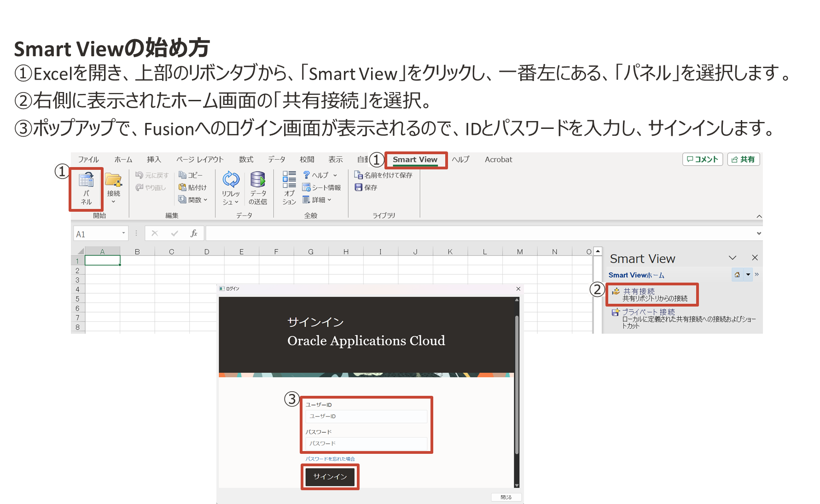Screen dimensions: 820x504
Task: Click the 保存 save icon in ライブラリ group
Action: [358, 187]
